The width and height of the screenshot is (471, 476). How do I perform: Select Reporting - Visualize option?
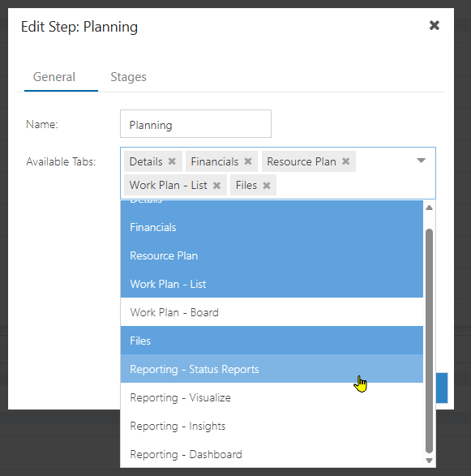pos(272,397)
